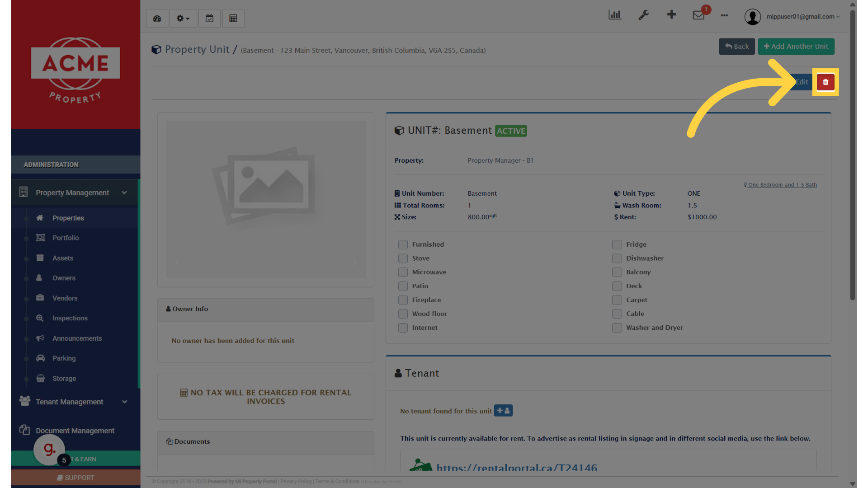
Task: Click the plus add icon in header
Action: pos(671,15)
